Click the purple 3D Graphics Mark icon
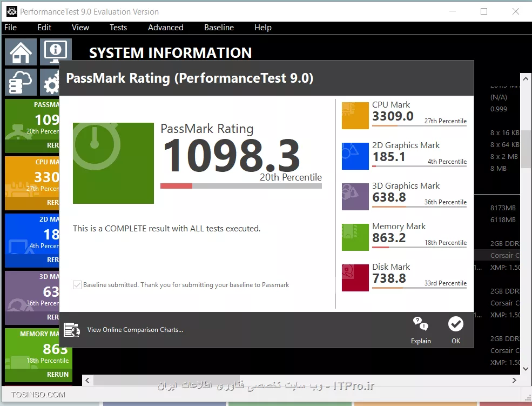Image resolution: width=532 pixels, height=406 pixels. [x=355, y=197]
